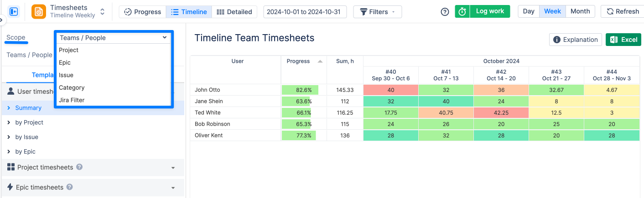The image size is (644, 198).
Task: Export the timesheet to Excel
Action: tap(623, 40)
